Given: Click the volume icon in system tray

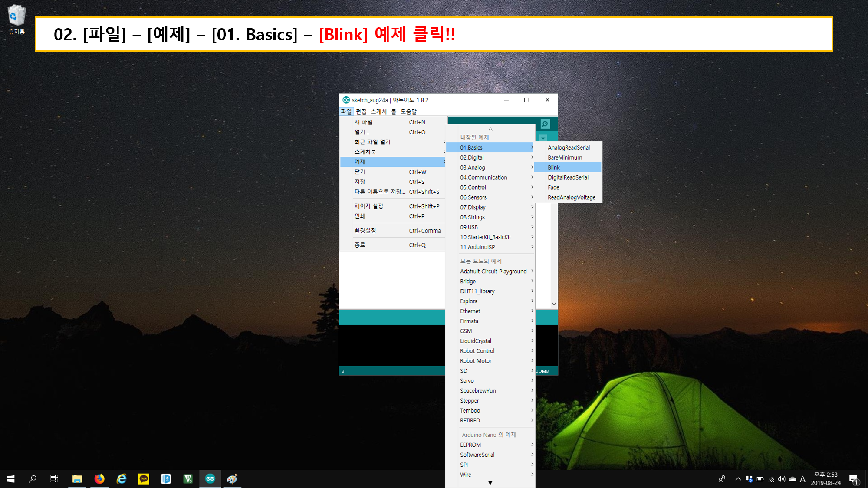Looking at the screenshot, I should coord(781,479).
